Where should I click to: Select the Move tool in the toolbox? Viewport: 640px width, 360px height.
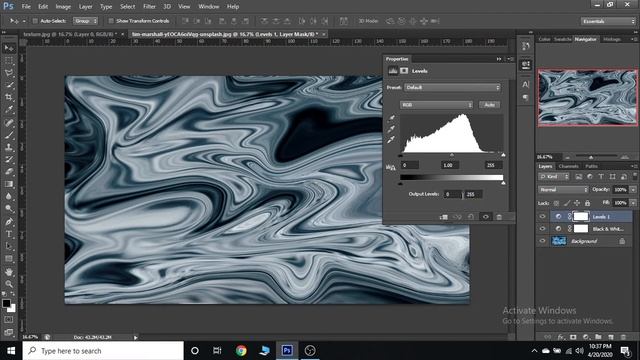coord(9,48)
